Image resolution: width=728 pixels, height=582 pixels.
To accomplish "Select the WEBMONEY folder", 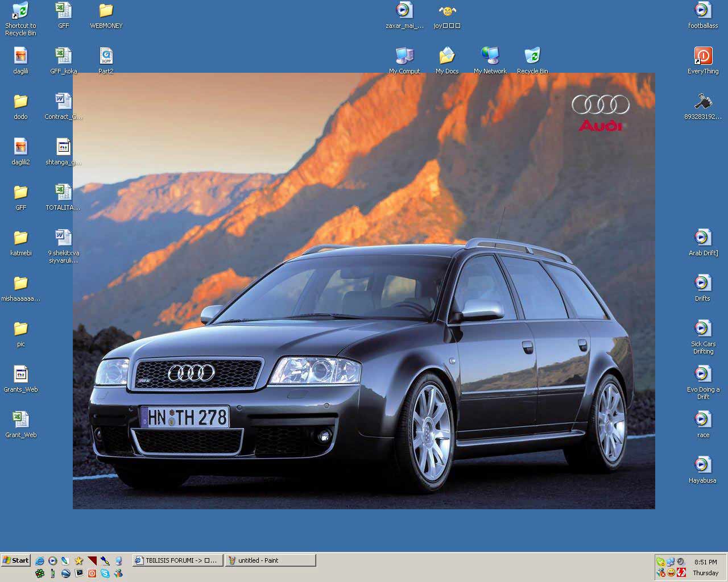I will 106,11.
